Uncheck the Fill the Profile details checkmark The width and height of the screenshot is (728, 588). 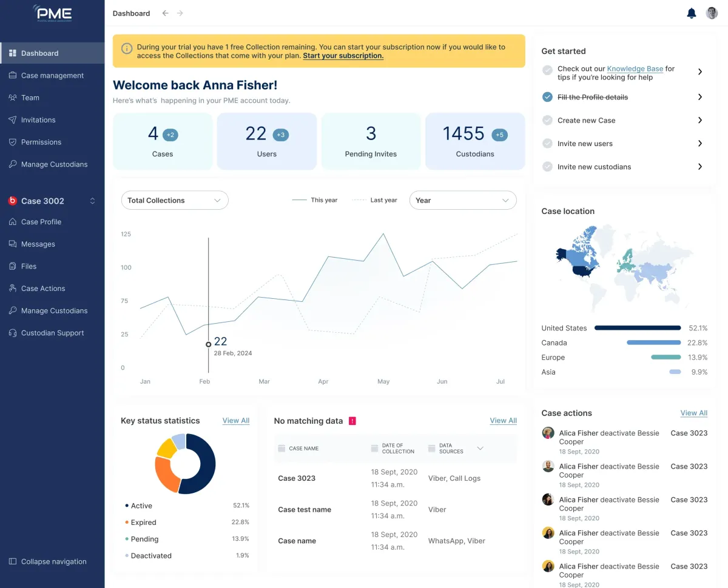pos(547,97)
